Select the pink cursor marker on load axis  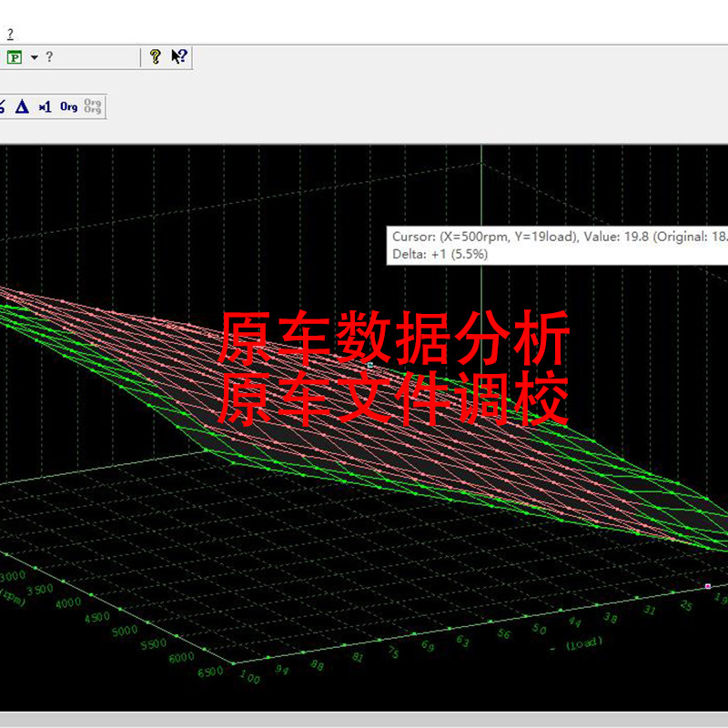tap(708, 586)
